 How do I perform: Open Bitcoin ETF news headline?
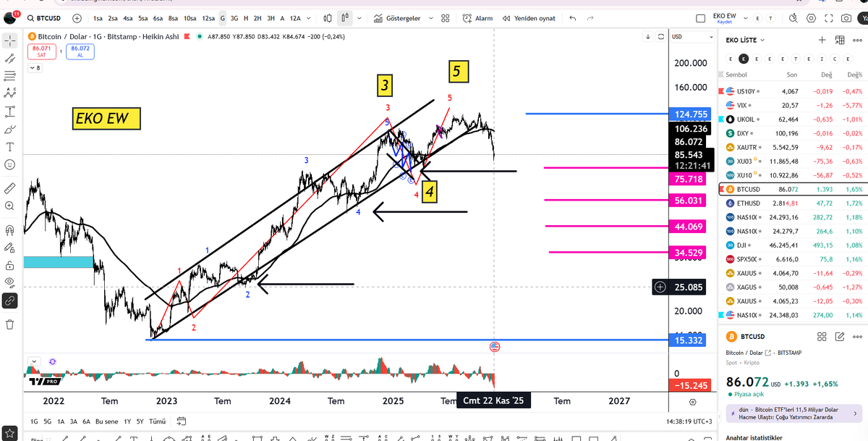click(x=794, y=413)
